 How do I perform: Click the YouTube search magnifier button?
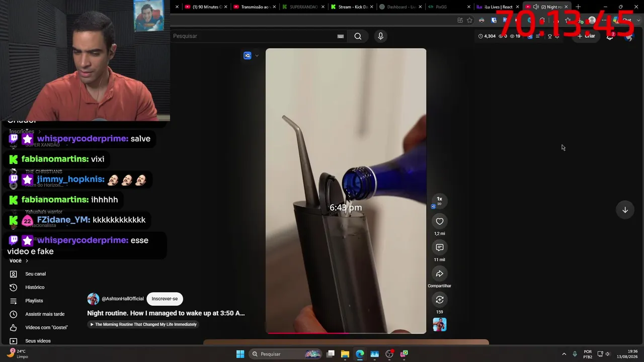pyautogui.click(x=358, y=36)
